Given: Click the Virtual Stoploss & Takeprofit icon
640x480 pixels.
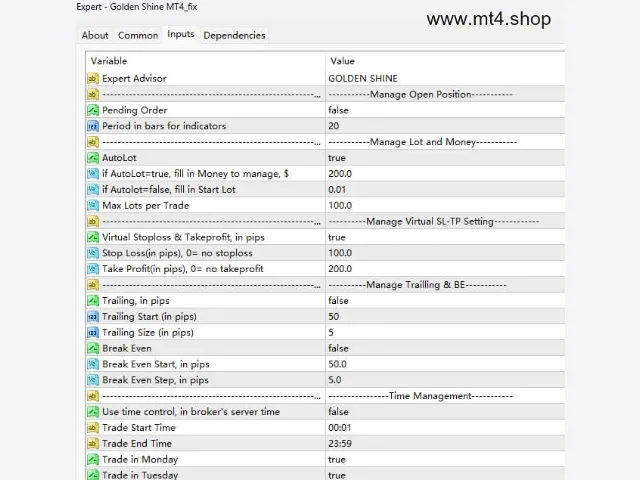Looking at the screenshot, I should 93,237.
